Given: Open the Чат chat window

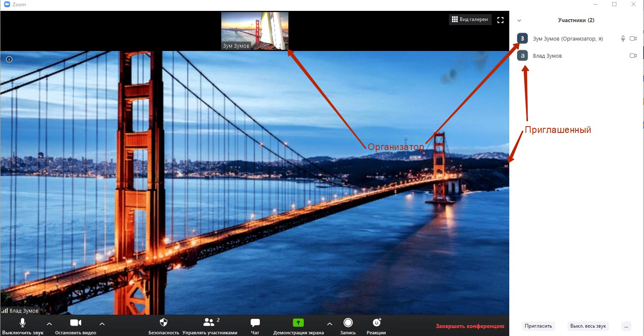Looking at the screenshot, I should (255, 326).
